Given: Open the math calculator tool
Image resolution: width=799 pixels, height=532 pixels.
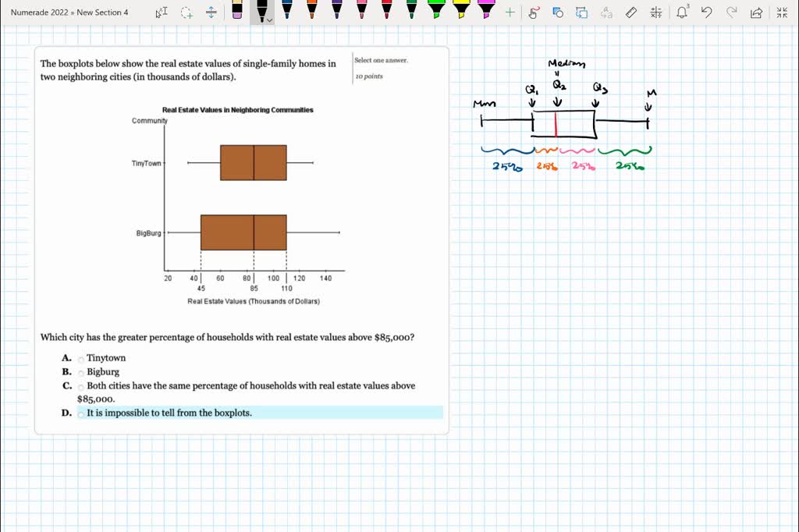Looking at the screenshot, I should (x=655, y=12).
